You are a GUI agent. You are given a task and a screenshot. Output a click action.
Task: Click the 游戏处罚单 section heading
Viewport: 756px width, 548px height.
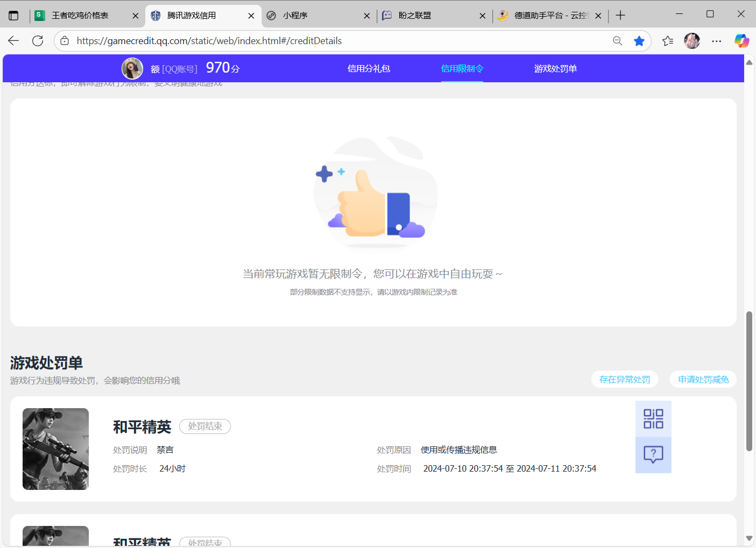pyautogui.click(x=46, y=363)
